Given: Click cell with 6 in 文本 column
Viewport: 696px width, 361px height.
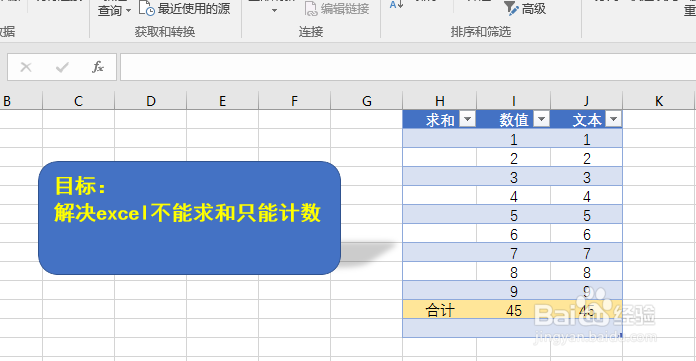Looking at the screenshot, I should 586,234.
